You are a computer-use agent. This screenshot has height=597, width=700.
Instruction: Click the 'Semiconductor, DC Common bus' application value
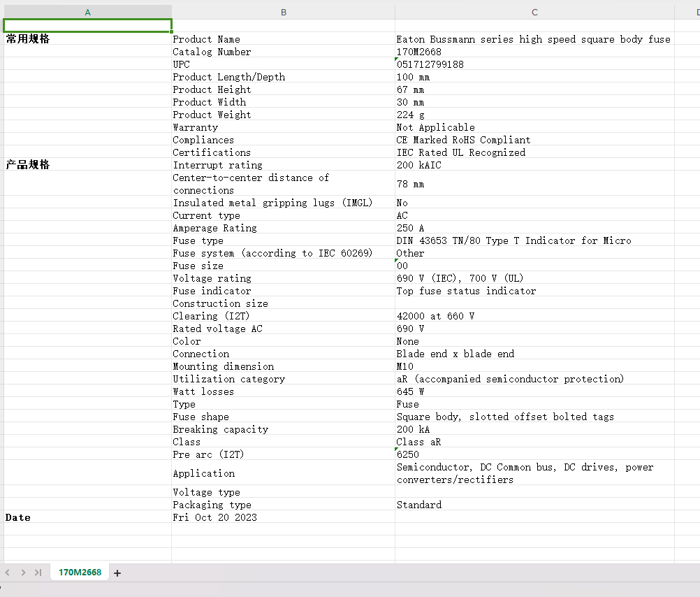point(534,473)
